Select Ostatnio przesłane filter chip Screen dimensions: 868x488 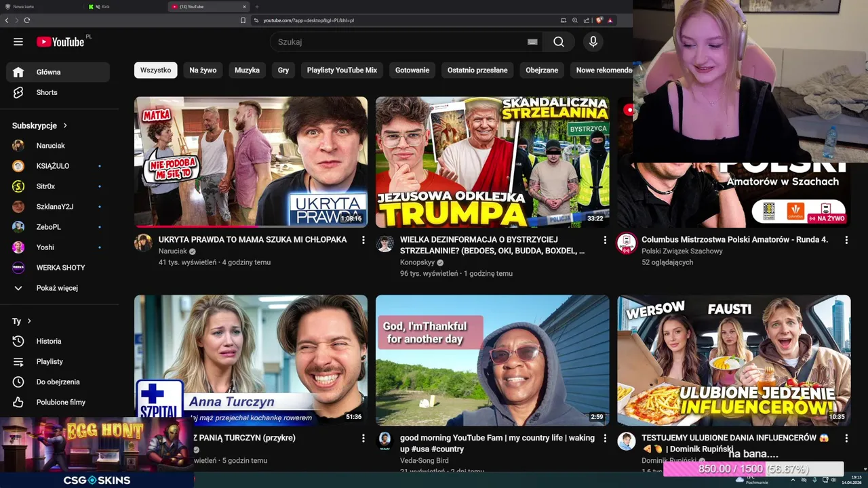(477, 70)
